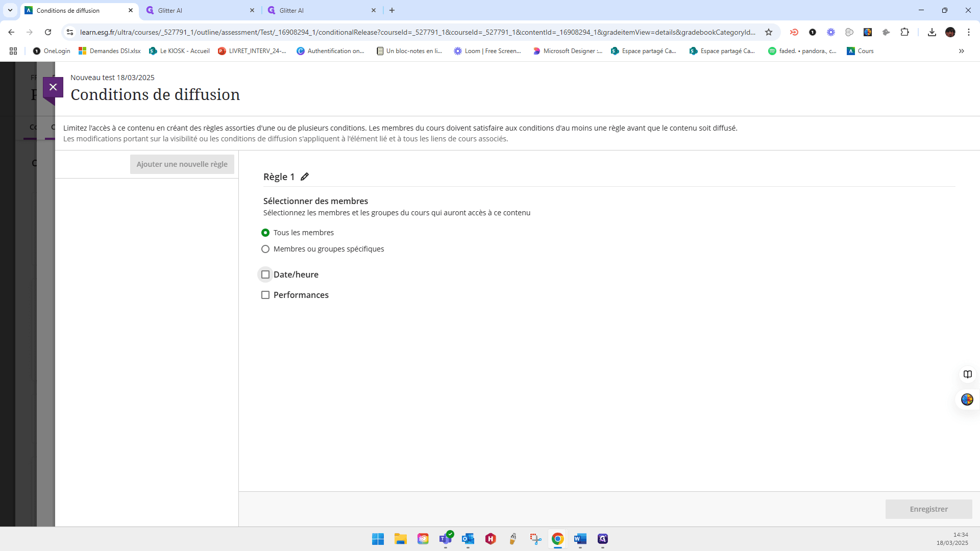Click the Enregistrer button
The width and height of the screenshot is (980, 551).
point(928,509)
